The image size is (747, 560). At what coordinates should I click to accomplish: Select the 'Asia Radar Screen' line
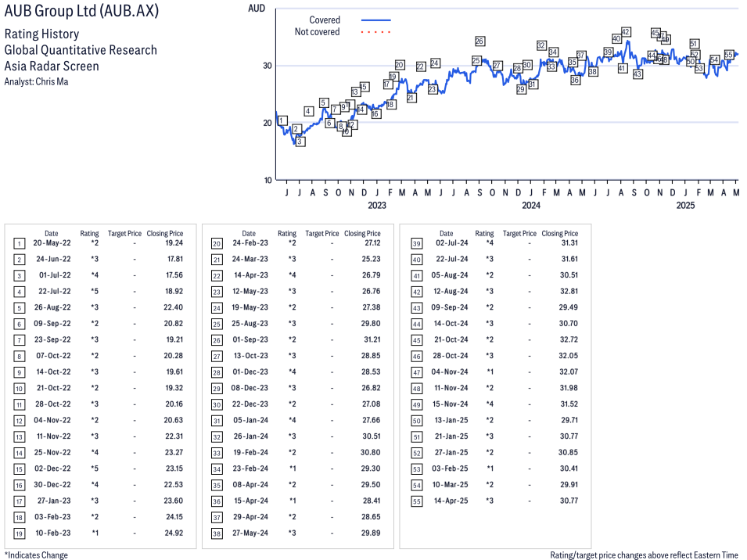pos(52,66)
